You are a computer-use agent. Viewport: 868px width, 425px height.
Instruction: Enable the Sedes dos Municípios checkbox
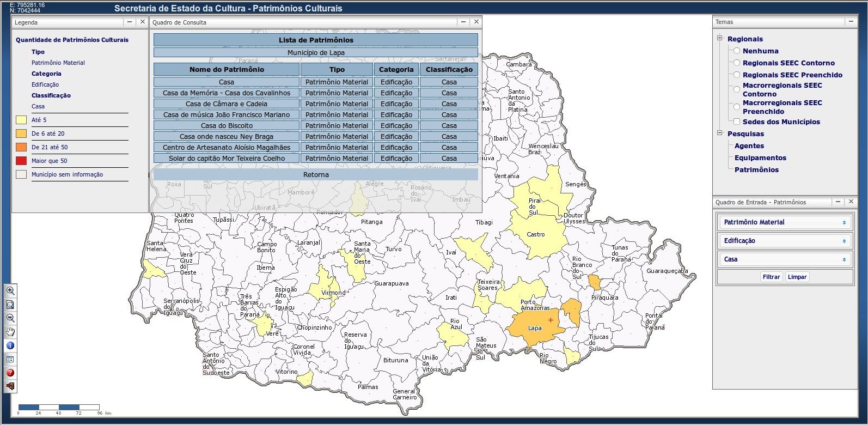click(x=737, y=122)
